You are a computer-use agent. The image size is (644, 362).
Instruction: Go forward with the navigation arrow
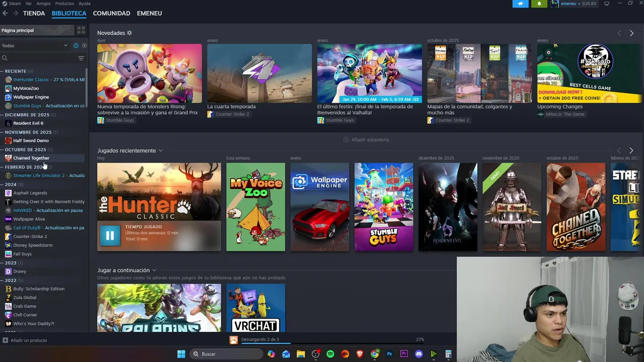click(16, 13)
